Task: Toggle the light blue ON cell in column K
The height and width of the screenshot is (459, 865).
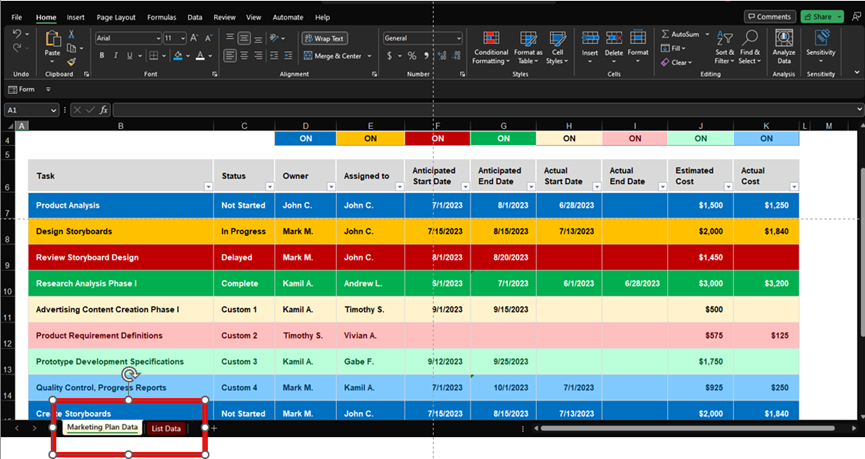Action: coord(766,138)
